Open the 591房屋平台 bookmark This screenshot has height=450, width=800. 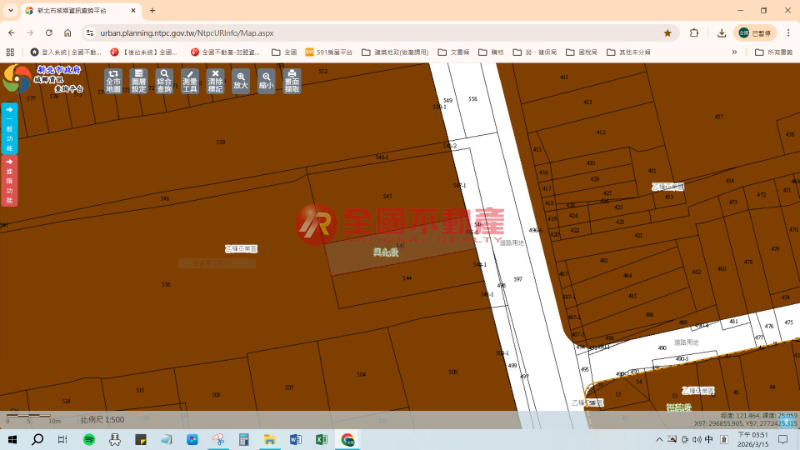pos(330,51)
